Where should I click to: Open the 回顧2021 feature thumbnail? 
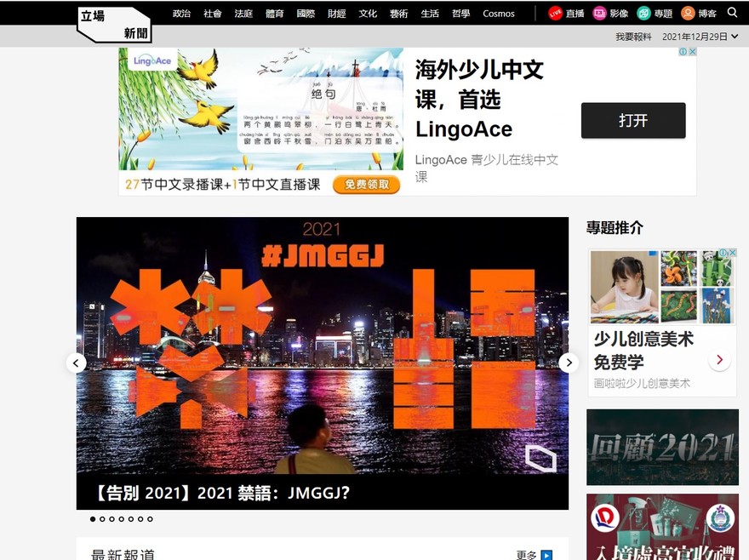661,447
